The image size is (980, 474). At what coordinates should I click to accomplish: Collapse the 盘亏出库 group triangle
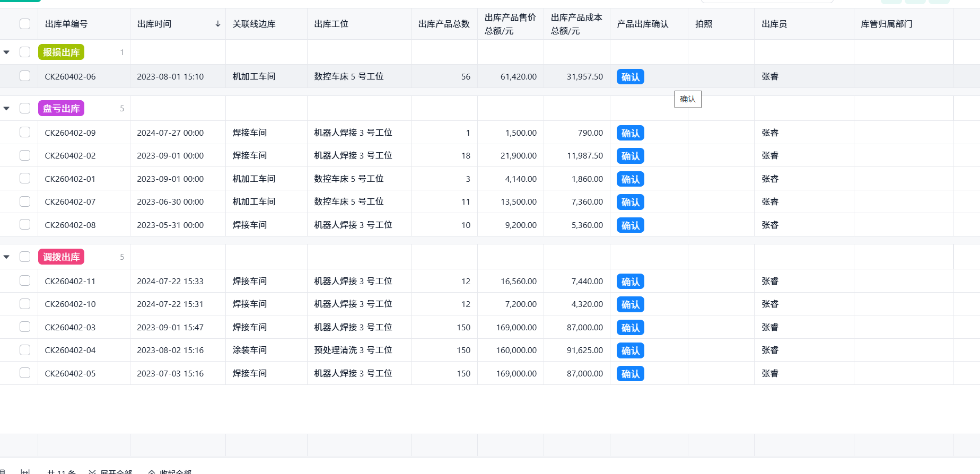[x=6, y=108]
